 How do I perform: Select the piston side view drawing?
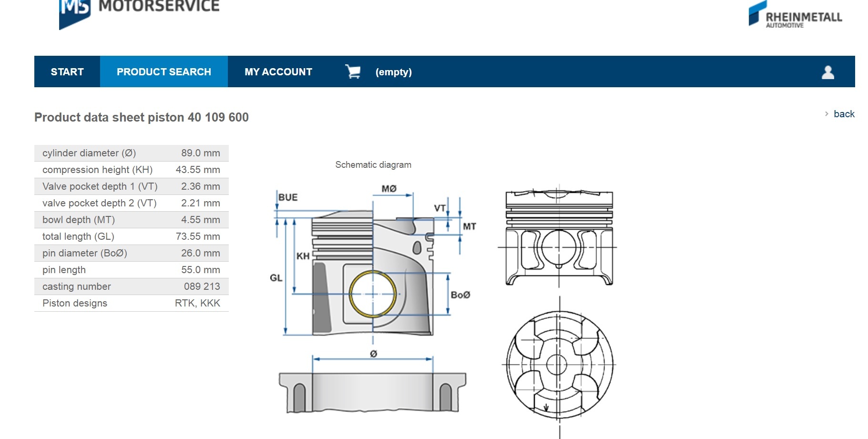point(559,237)
